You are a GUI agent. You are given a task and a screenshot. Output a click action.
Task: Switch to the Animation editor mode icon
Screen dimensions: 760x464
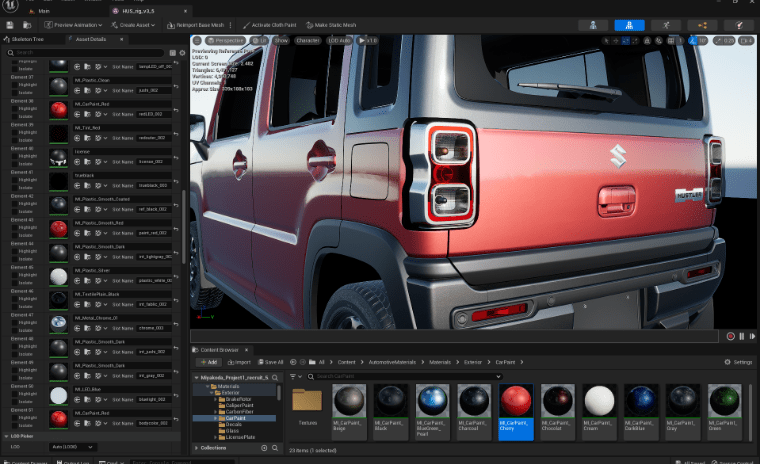[666, 25]
